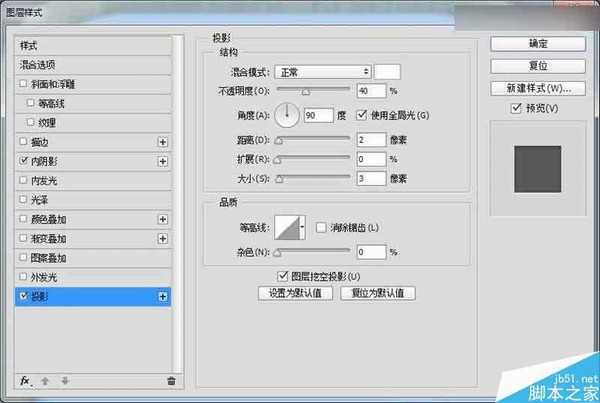600x403 pixels.
Task: Click the angle dial control
Action: pyautogui.click(x=288, y=116)
